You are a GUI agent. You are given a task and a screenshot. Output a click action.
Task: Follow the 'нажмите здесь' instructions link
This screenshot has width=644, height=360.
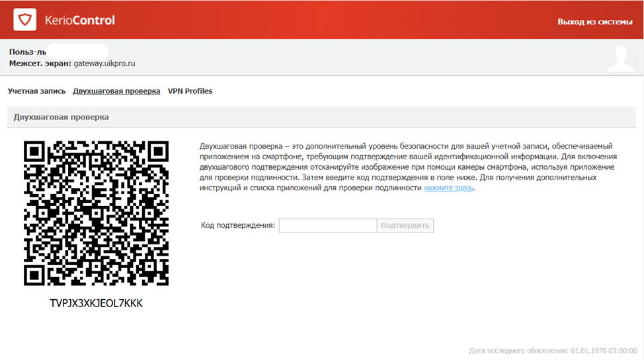point(448,188)
